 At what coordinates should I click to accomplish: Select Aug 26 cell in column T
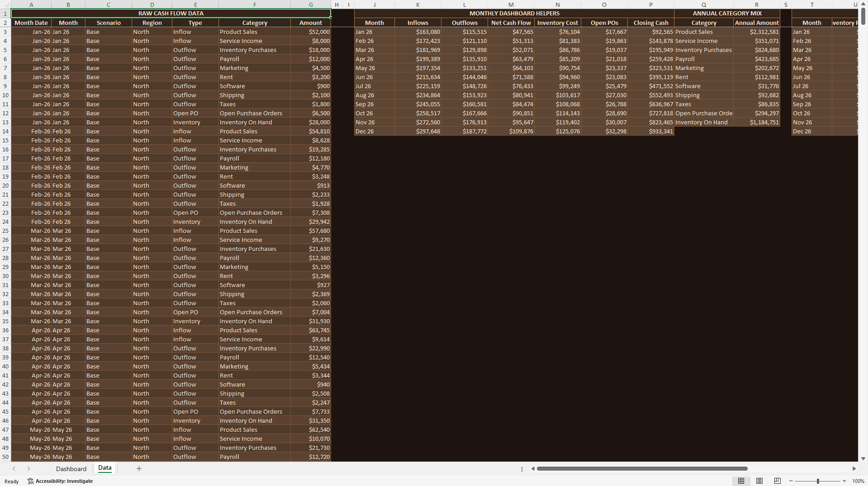812,95
